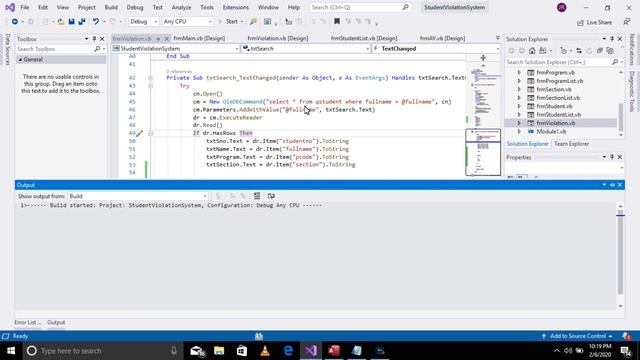Open the Data Sources side tab
This screenshot has height=360, width=640.
(x=7, y=49)
